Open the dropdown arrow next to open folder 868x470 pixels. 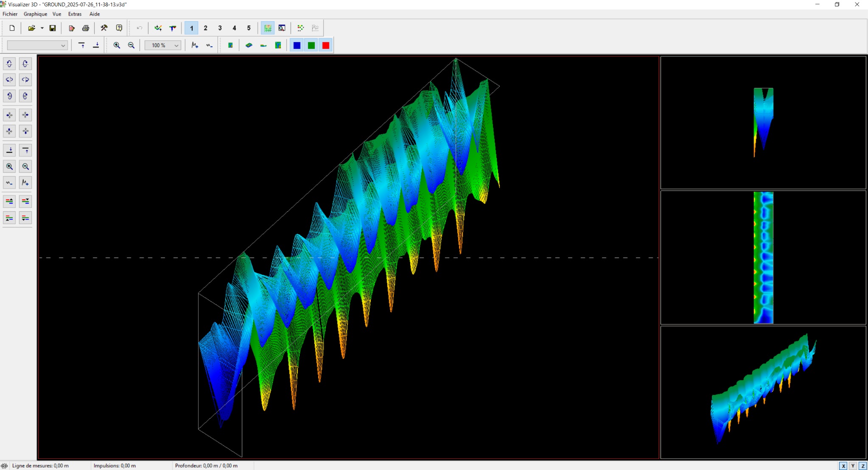42,28
